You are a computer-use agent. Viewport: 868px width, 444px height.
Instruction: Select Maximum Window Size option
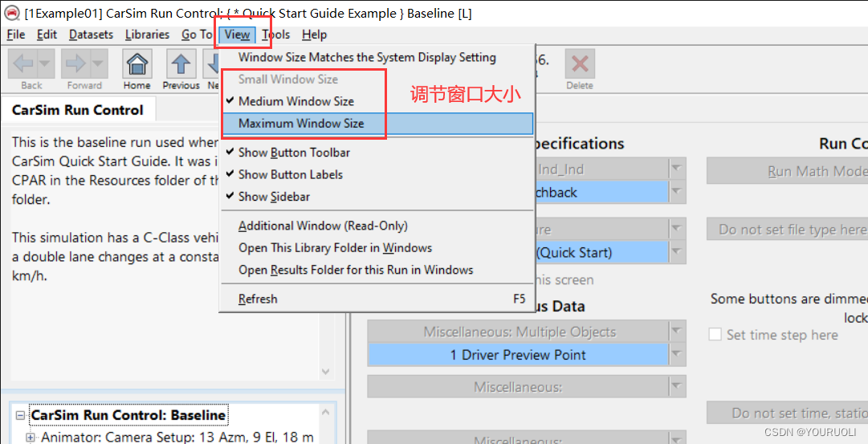pyautogui.click(x=377, y=124)
